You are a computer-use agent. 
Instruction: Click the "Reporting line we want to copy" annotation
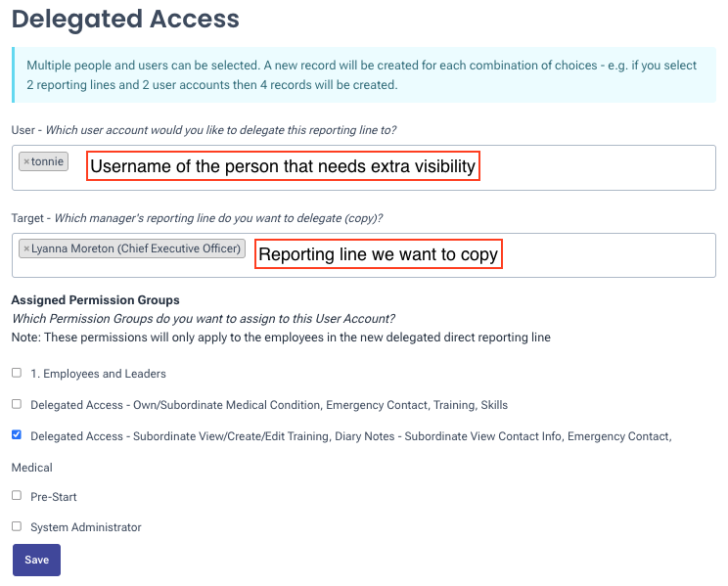pyautogui.click(x=379, y=255)
